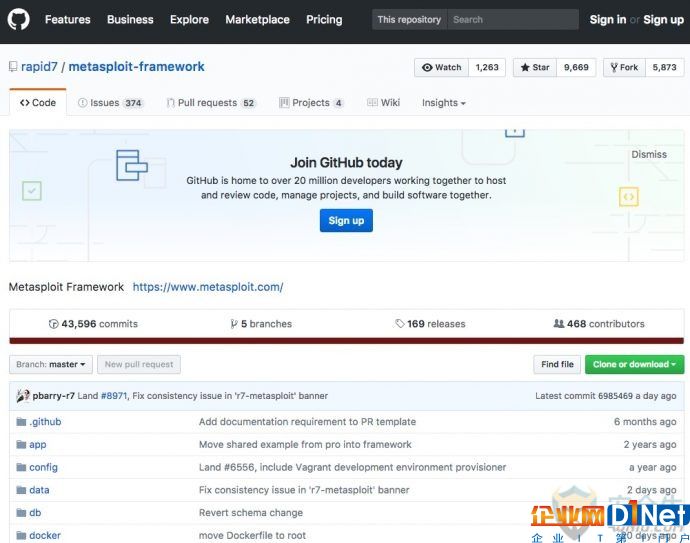This screenshot has width=690, height=543.
Task: Open the Projects tab
Action: (311, 103)
